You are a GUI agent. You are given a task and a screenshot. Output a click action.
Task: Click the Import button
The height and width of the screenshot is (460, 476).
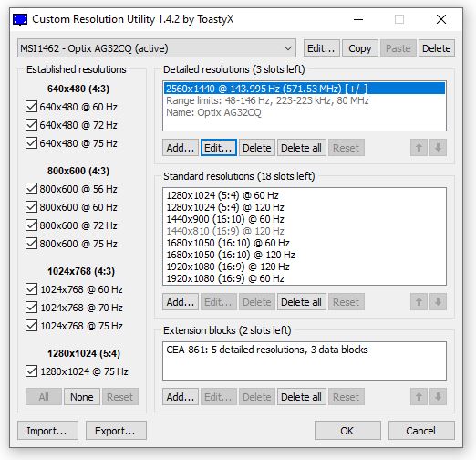[x=47, y=431]
